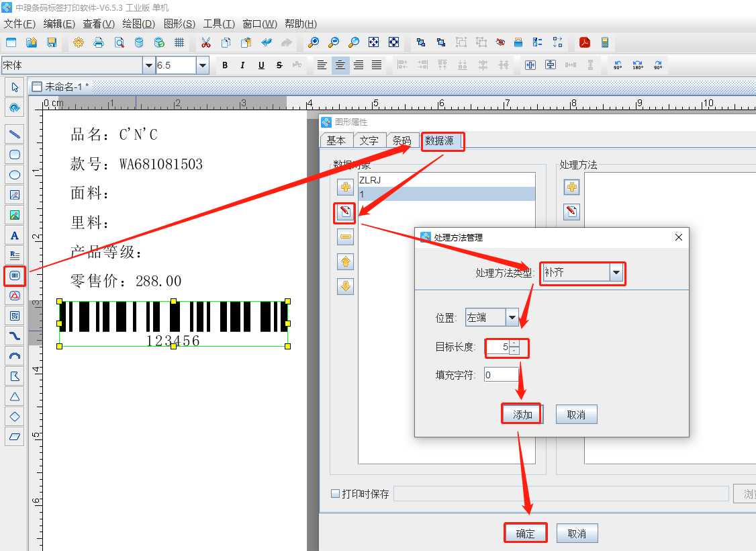Toggle the 打印时保存 checkbox

point(336,494)
